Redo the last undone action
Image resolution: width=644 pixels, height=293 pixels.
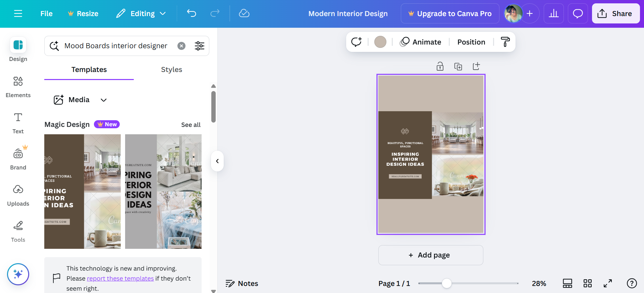(215, 13)
